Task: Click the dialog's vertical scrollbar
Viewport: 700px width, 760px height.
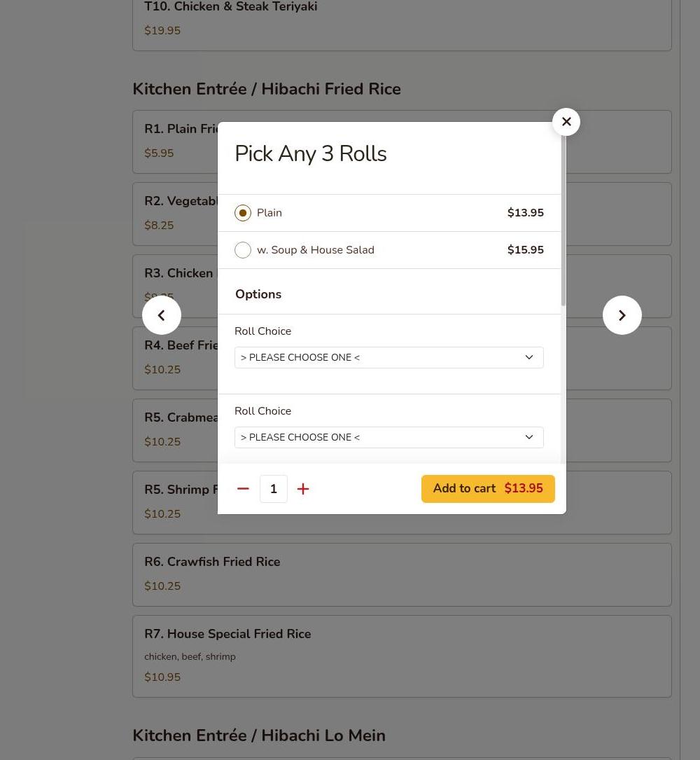Action: click(x=563, y=221)
